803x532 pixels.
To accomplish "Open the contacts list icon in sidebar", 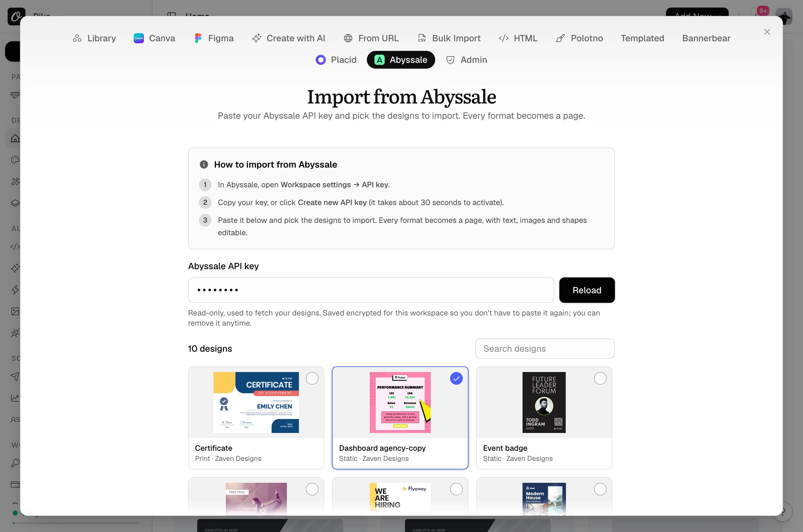I will pos(15,420).
